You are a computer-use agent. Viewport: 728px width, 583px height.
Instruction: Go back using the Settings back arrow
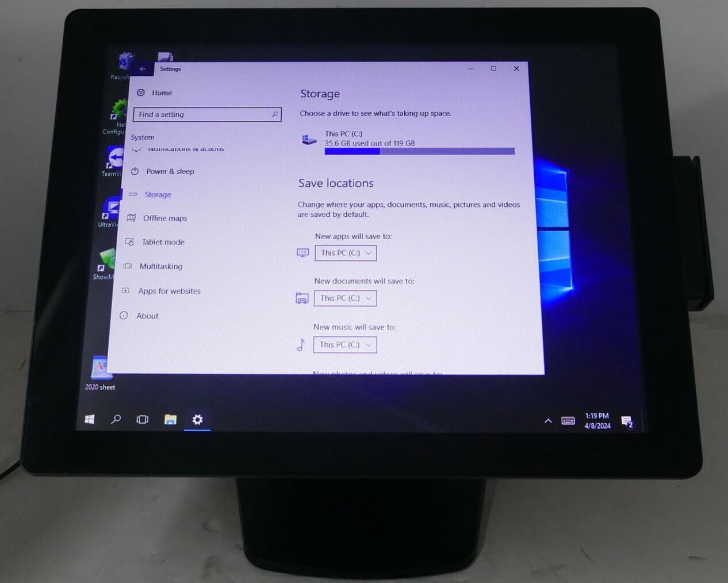pyautogui.click(x=143, y=69)
